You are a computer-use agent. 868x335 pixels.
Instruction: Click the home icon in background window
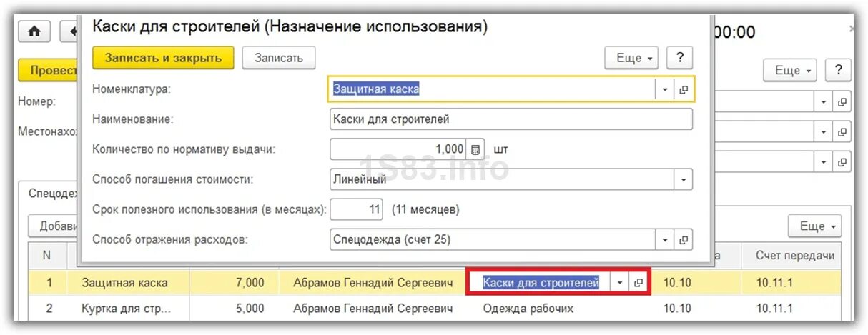[34, 33]
